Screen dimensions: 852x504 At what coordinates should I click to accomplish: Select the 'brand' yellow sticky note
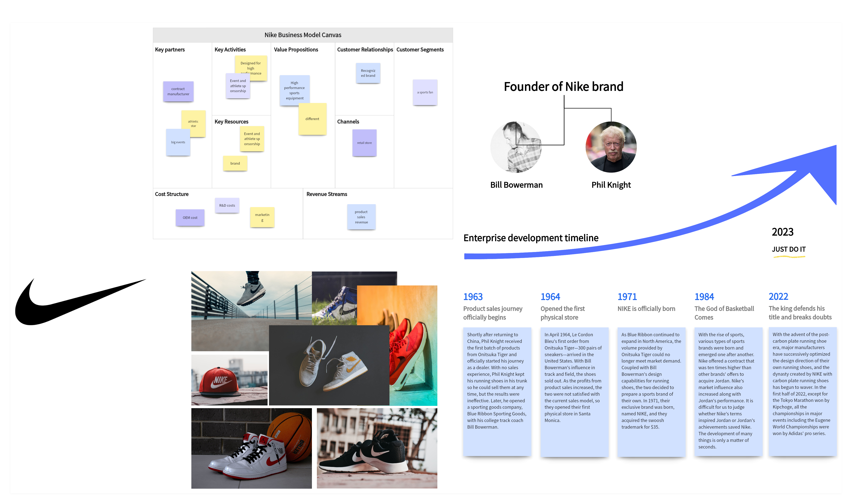click(235, 163)
